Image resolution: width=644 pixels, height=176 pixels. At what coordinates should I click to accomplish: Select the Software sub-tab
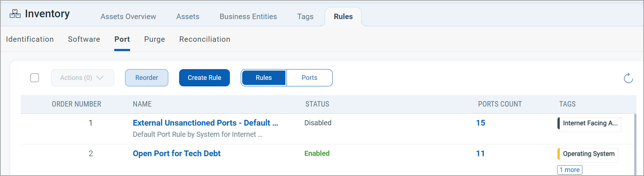(x=84, y=39)
